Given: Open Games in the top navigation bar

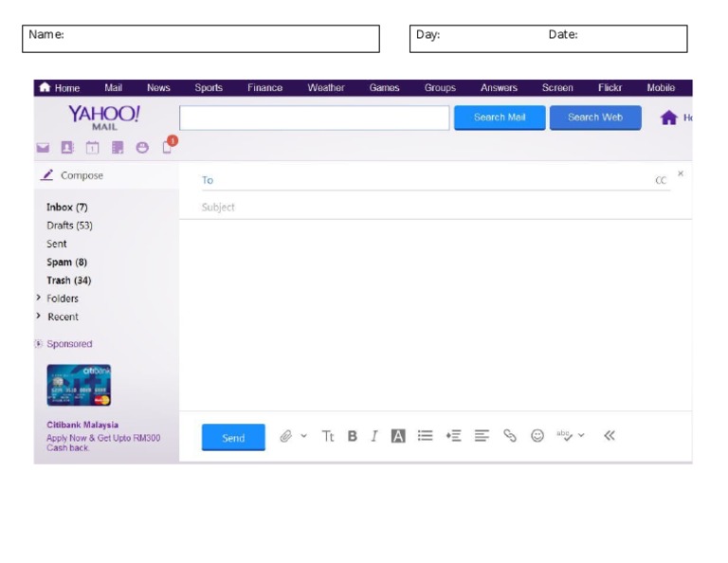Looking at the screenshot, I should 384,88.
